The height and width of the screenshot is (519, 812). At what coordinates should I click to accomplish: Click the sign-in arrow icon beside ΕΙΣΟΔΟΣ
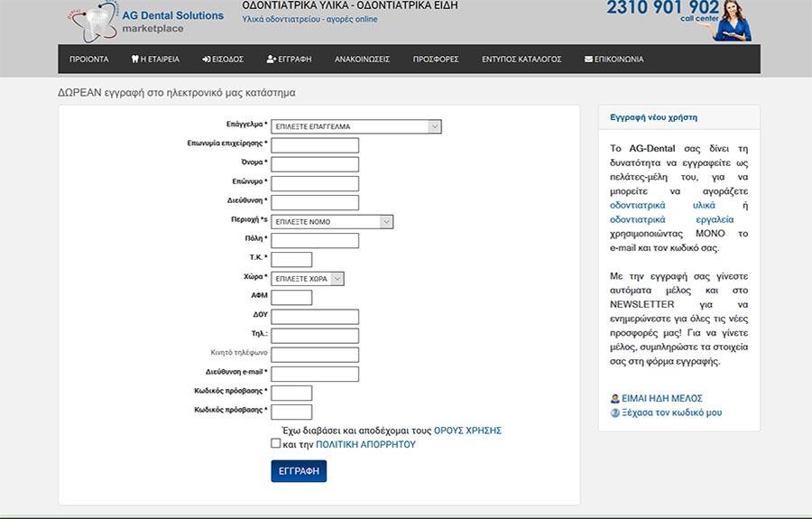(206, 59)
